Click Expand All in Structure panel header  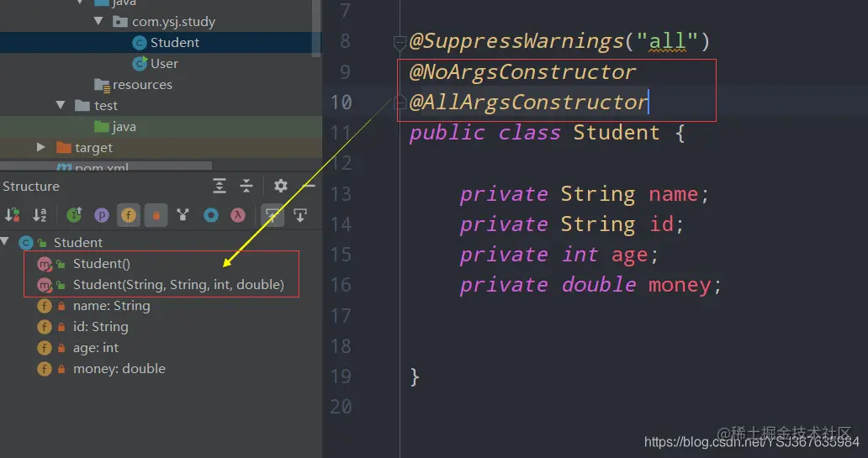220,186
